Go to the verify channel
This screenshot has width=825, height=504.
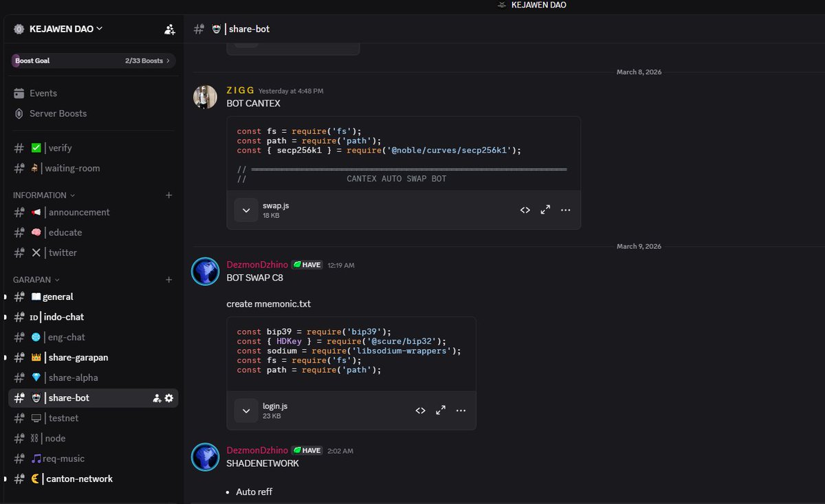tap(93, 148)
